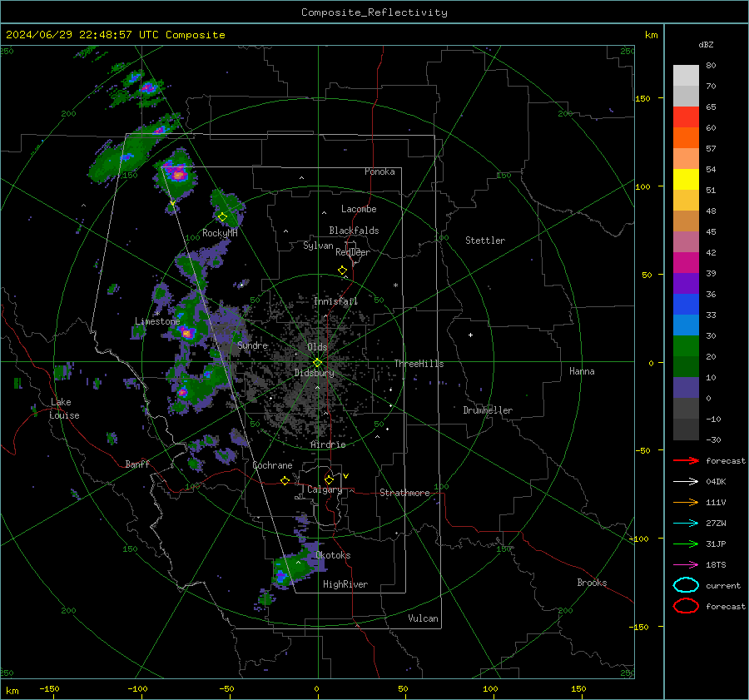
Task: Click the intense storm cell near Limestone
Action: click(186, 333)
